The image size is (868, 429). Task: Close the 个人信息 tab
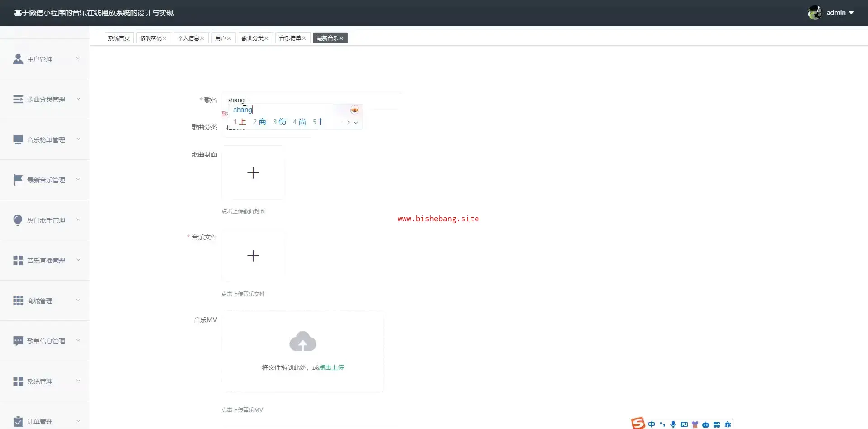tap(202, 38)
